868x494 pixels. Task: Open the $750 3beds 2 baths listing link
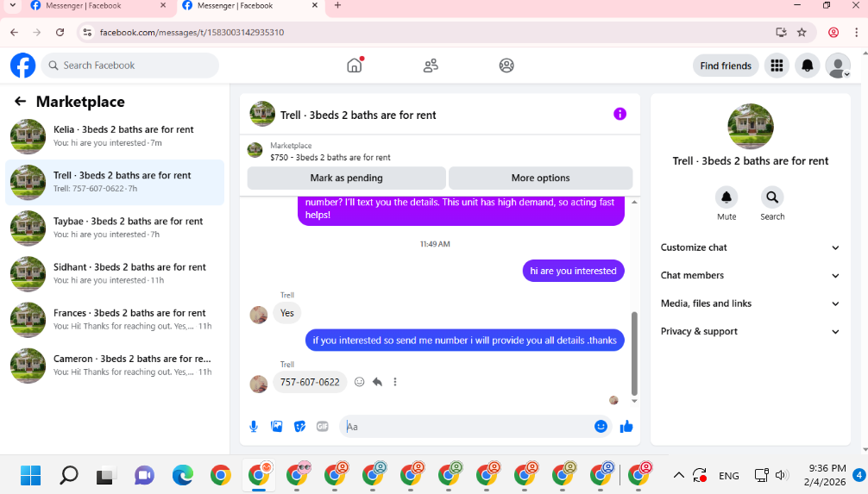click(x=330, y=157)
